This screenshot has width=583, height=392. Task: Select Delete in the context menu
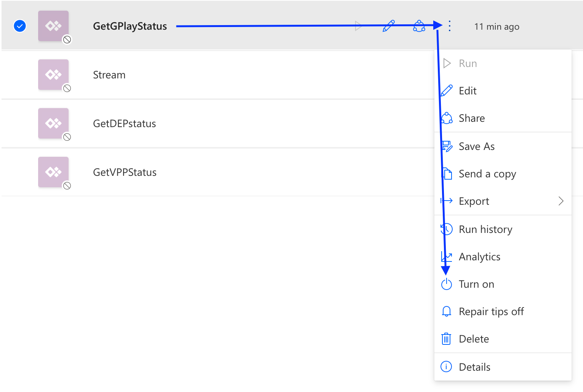tap(474, 339)
